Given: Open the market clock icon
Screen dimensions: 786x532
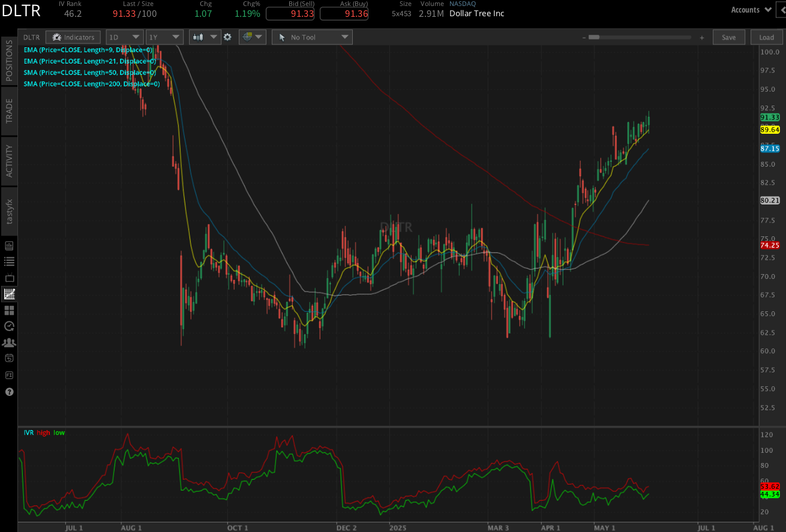Looking at the screenshot, I should pos(9,326).
